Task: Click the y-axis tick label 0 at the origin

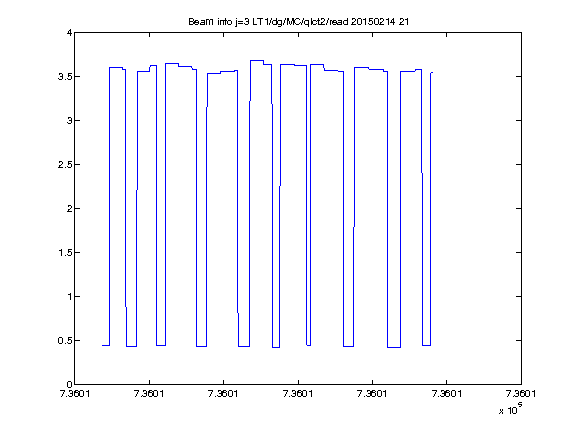Action: 69,384
